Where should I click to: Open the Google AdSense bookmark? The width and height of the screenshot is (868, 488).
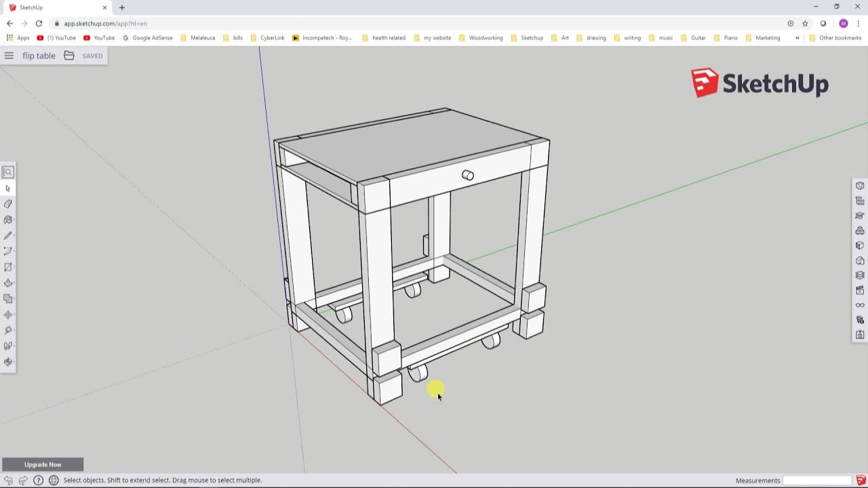tap(148, 38)
